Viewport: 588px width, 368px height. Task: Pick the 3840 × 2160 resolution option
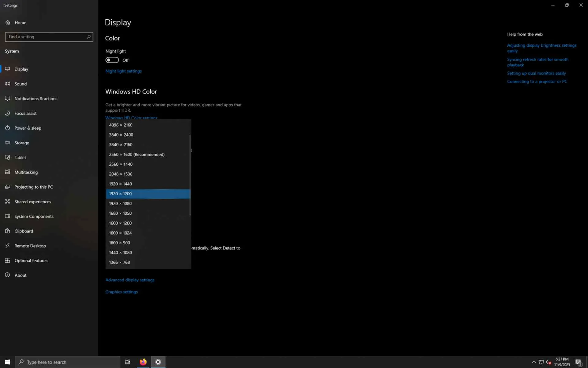[121, 144]
